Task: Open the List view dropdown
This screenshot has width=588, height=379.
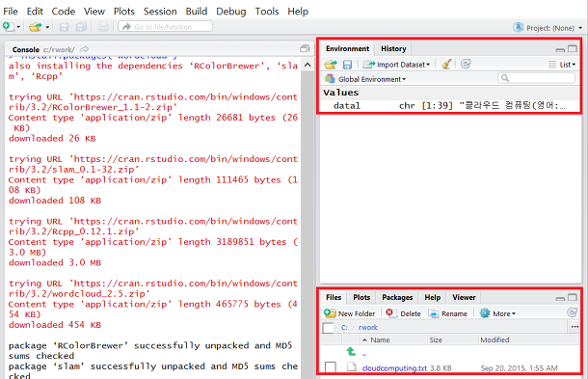Action: pos(562,65)
